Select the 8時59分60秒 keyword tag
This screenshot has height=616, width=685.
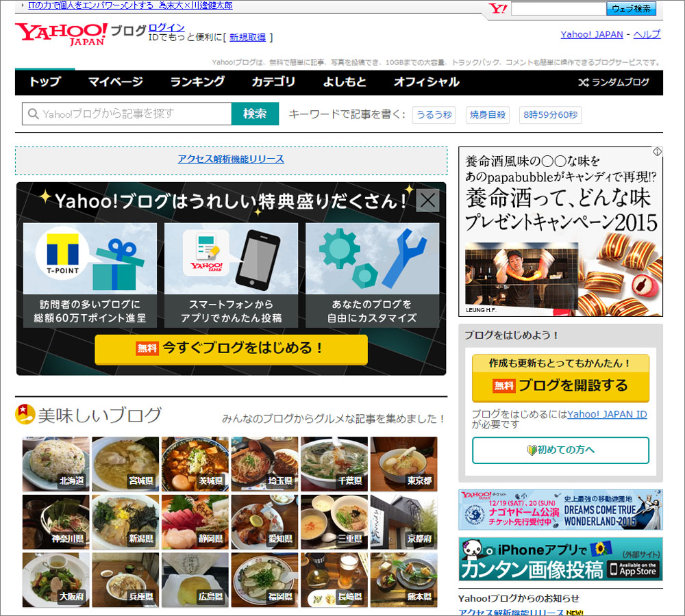(x=551, y=115)
